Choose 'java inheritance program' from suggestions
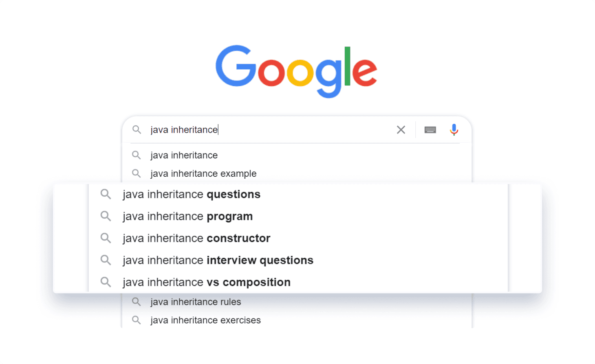Image resolution: width=595 pixels, height=364 pixels. coord(187,216)
